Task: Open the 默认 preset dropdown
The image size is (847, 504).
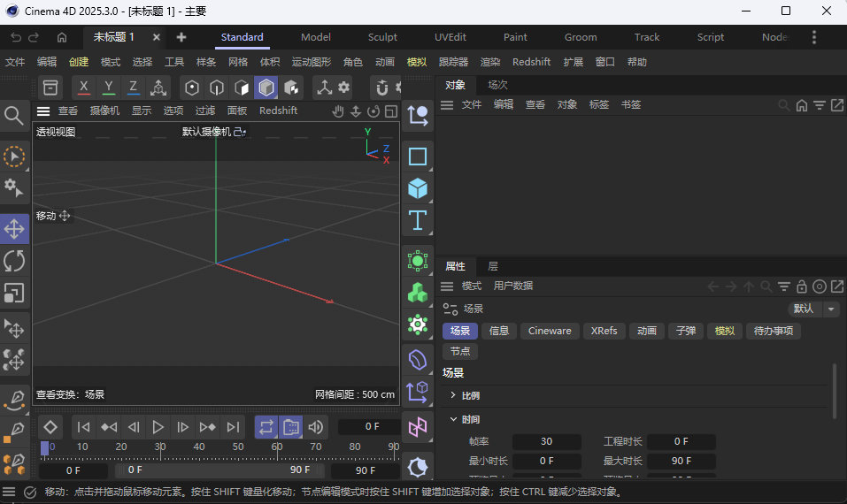Action: coord(813,309)
